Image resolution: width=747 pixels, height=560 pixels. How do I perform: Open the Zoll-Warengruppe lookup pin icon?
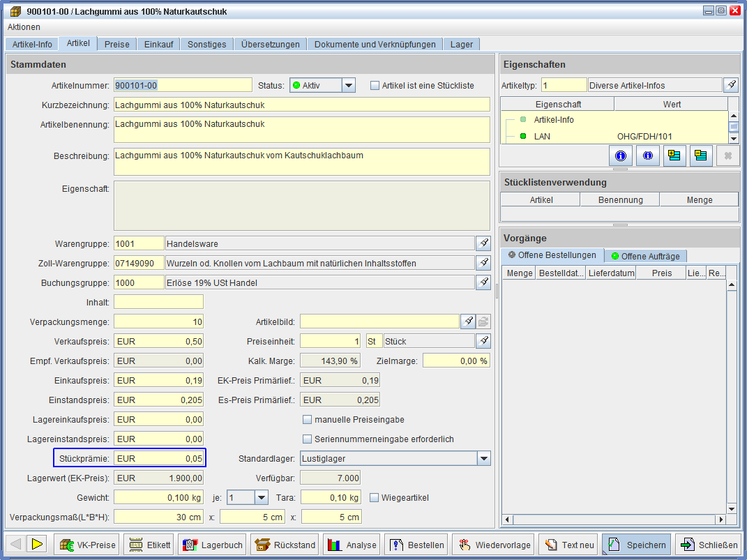483,263
